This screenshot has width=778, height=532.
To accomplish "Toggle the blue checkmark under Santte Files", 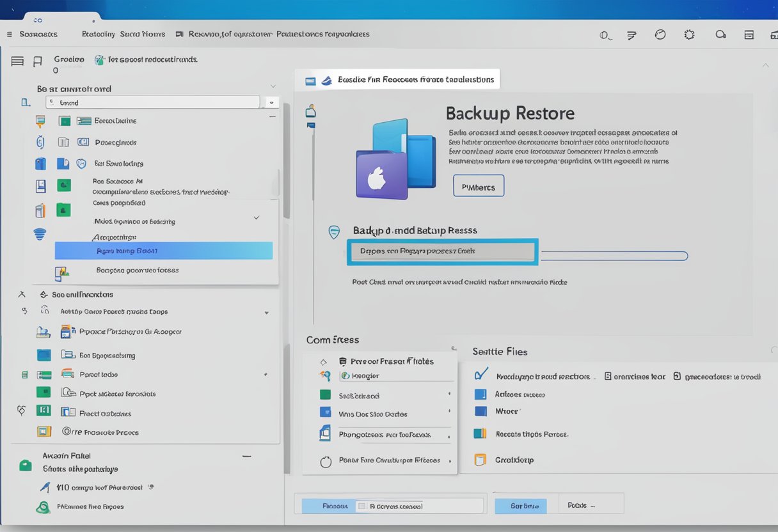I will (481, 374).
